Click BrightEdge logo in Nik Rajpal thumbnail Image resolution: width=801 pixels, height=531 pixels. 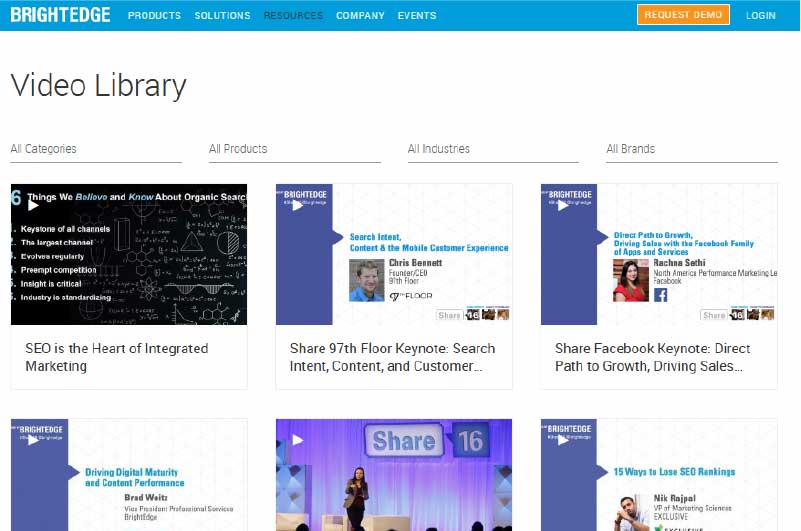(x=569, y=431)
